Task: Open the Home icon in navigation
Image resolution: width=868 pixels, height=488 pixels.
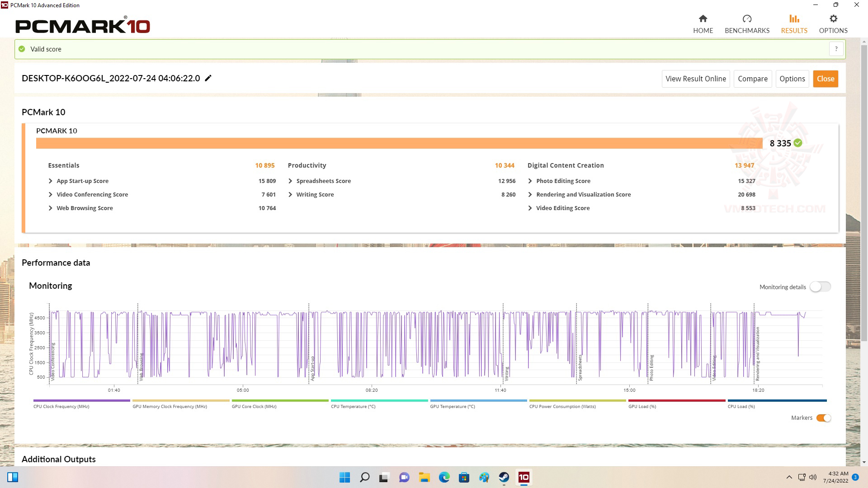Action: coord(703,19)
